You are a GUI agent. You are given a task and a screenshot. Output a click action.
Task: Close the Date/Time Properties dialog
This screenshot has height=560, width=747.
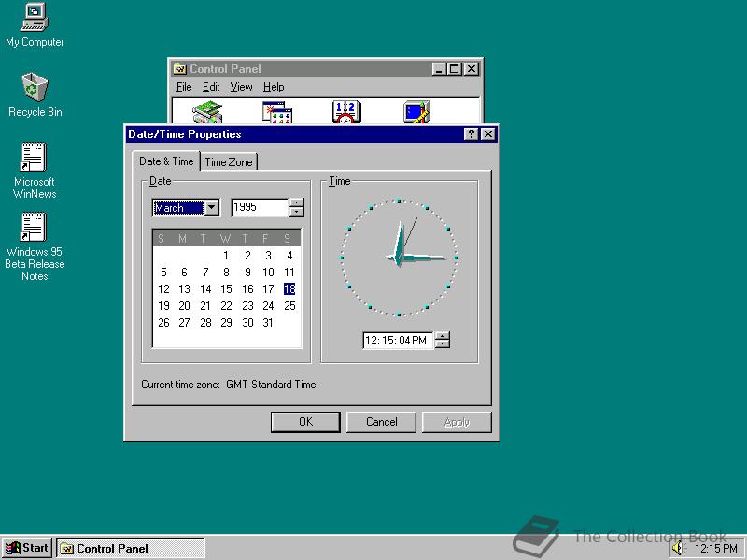tap(487, 134)
